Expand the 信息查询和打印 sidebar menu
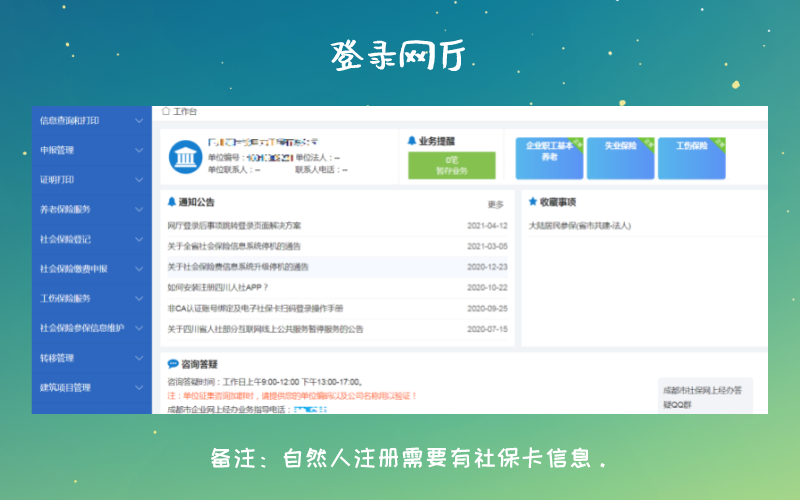The height and width of the screenshot is (500, 800). (90, 121)
